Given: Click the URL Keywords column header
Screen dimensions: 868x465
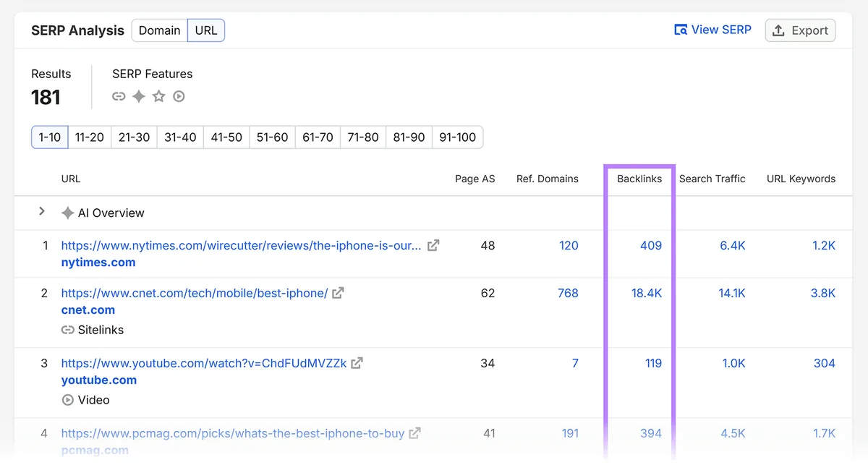Looking at the screenshot, I should click(801, 179).
